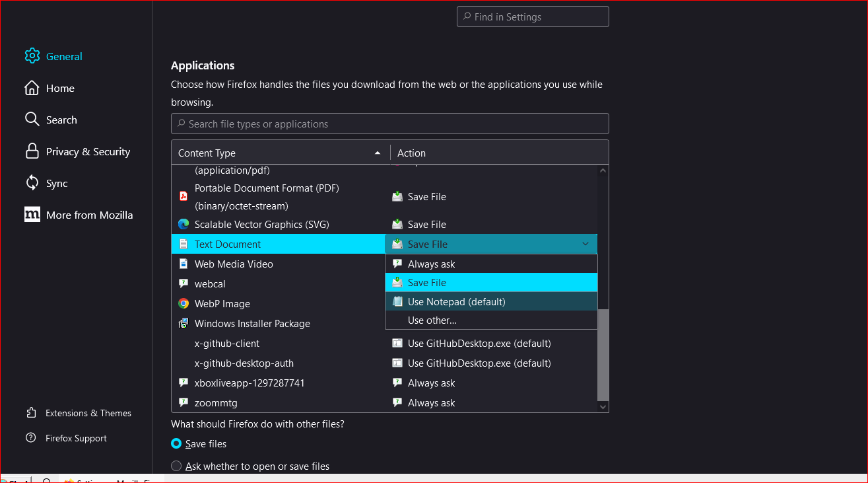Collapse the Save File action dropdown chevron
Viewport: 868px width, 483px height.
click(585, 244)
